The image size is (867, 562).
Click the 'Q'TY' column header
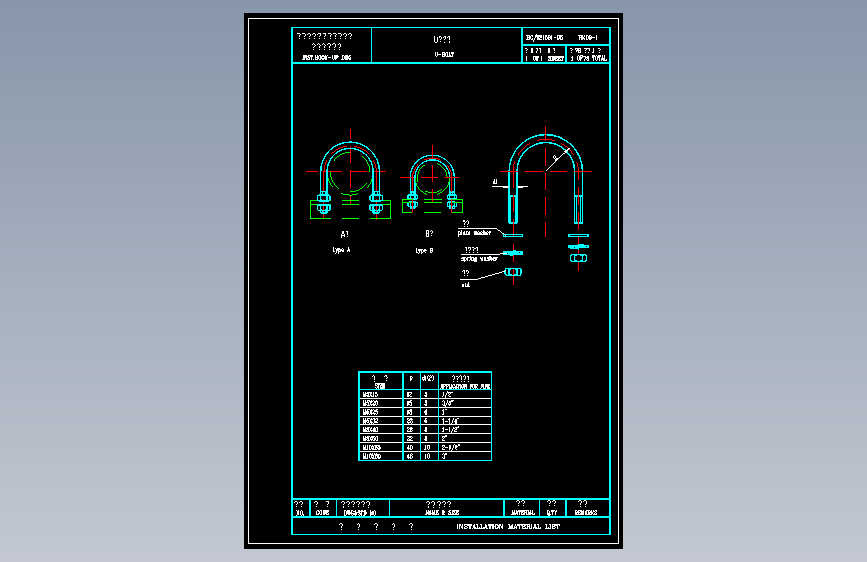click(552, 513)
